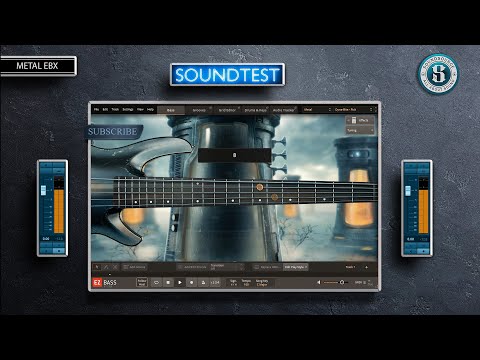Select the scissors cut tool
Viewport: 480px width, 360px height.
(115, 267)
